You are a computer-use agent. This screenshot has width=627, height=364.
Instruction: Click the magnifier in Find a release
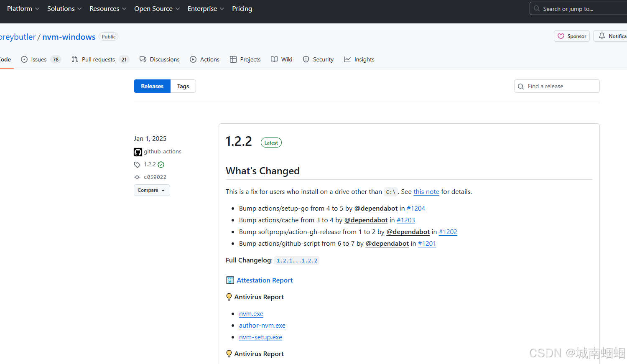pos(521,87)
